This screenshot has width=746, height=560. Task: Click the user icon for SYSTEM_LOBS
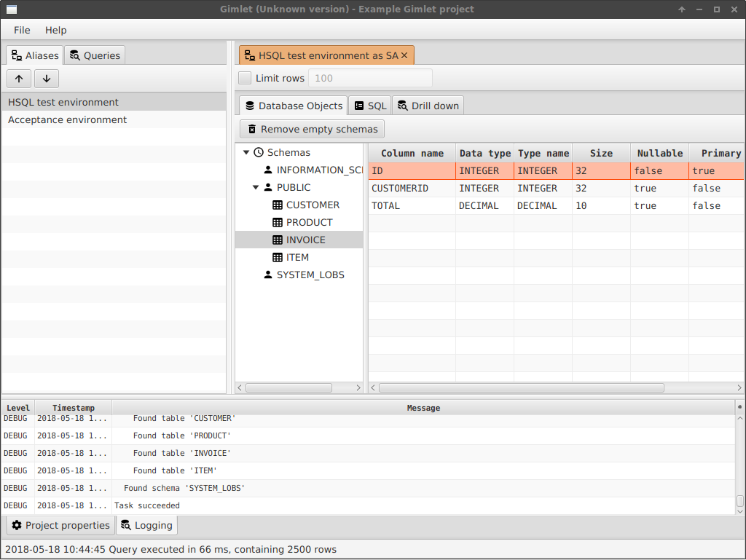[x=268, y=275]
